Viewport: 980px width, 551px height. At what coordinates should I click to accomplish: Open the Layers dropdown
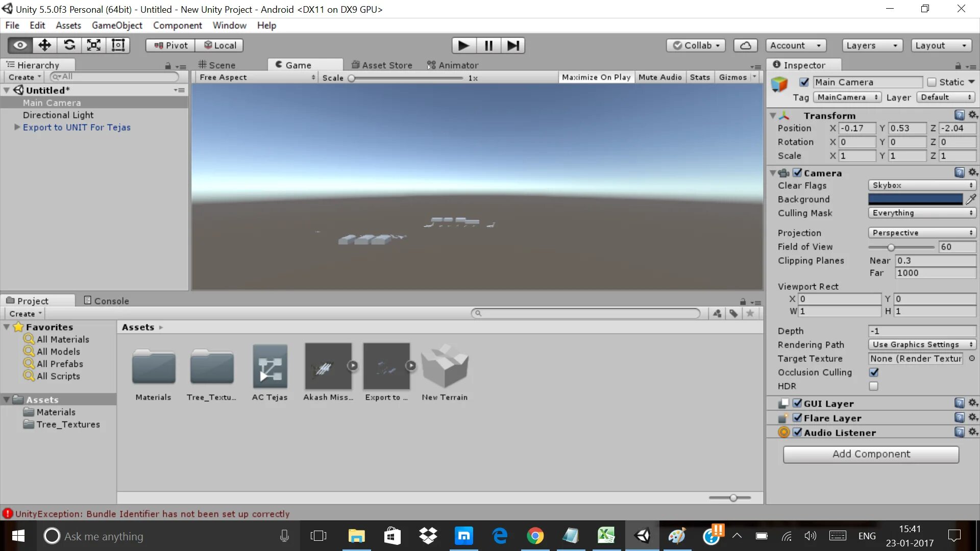tap(872, 45)
